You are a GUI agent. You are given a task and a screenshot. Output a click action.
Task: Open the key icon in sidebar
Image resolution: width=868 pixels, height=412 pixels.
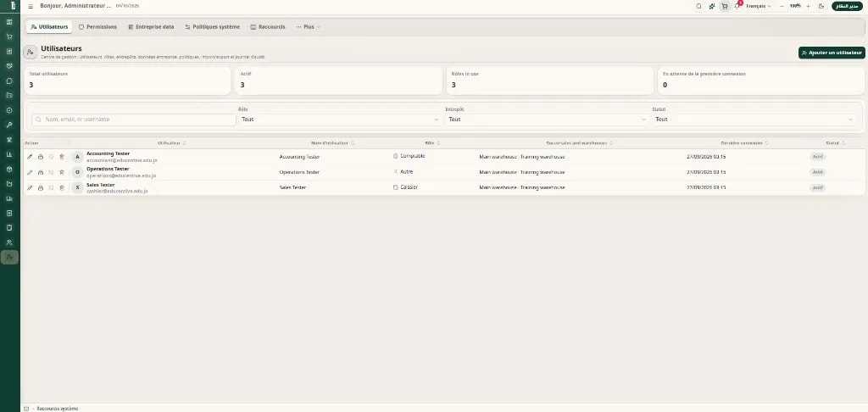click(x=9, y=125)
